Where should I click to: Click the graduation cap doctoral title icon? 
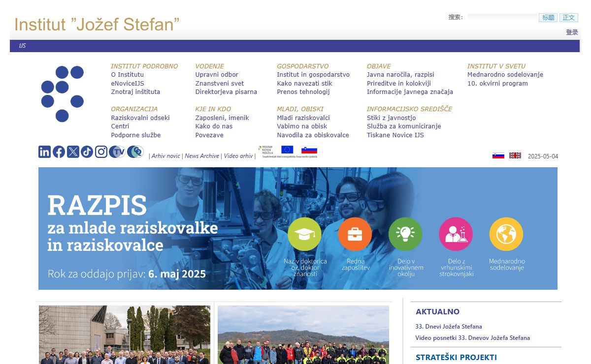[305, 234]
